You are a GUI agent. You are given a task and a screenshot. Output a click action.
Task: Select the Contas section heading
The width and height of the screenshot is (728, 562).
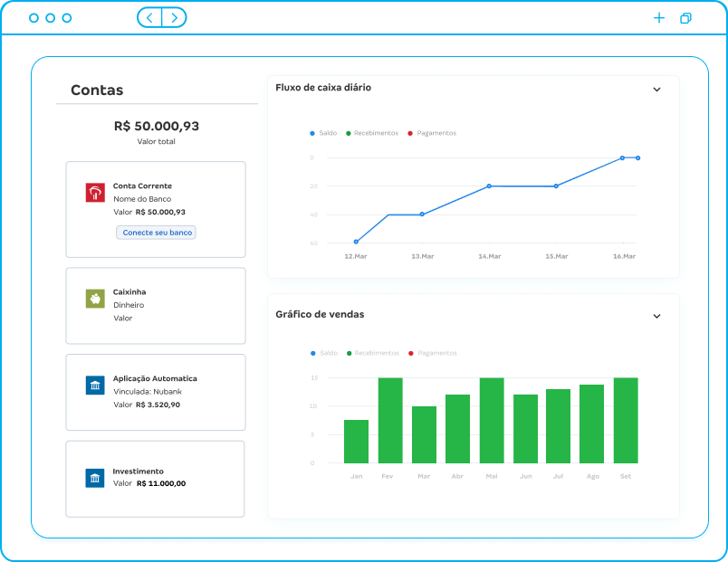pos(97,90)
